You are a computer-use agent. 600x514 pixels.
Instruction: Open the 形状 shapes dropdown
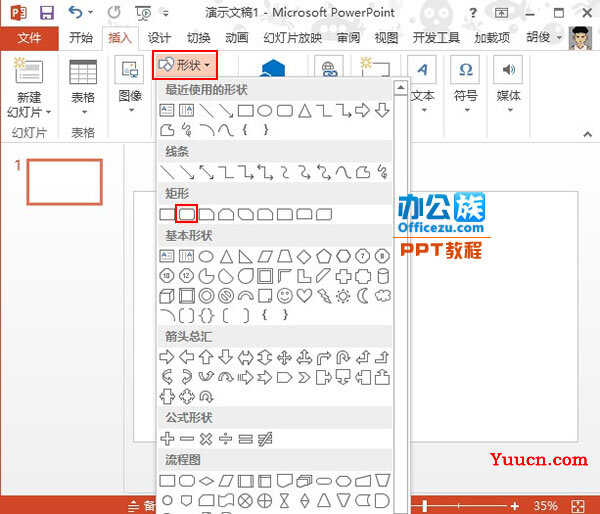click(x=185, y=65)
